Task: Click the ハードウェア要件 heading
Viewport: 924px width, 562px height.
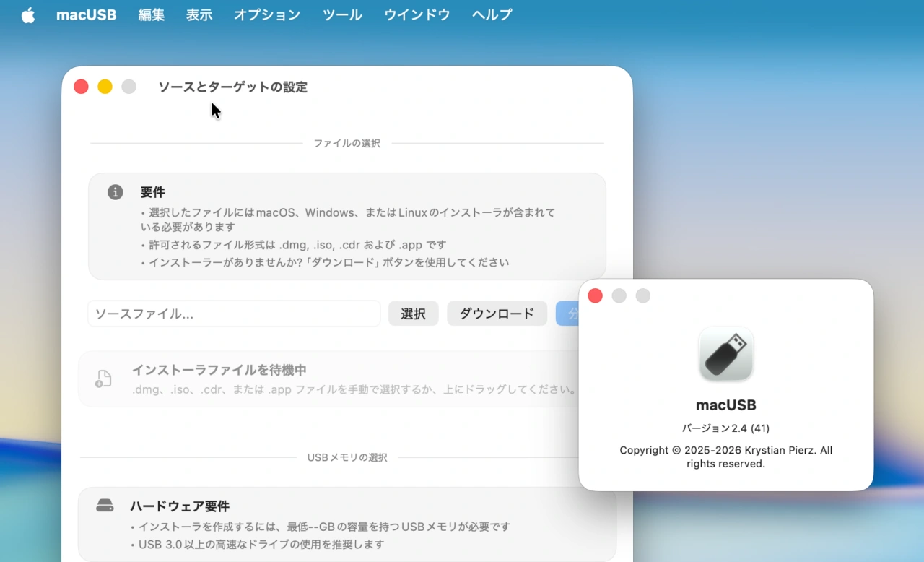Action: coord(180,506)
